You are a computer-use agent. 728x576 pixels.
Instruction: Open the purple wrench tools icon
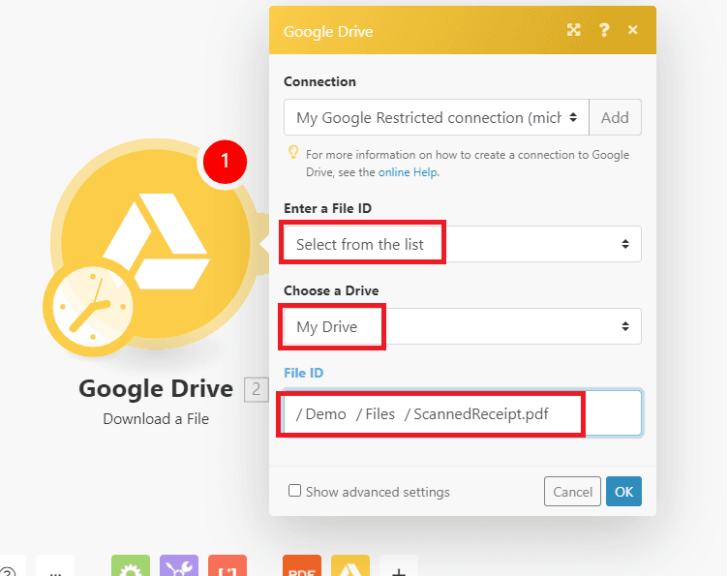[x=179, y=565]
